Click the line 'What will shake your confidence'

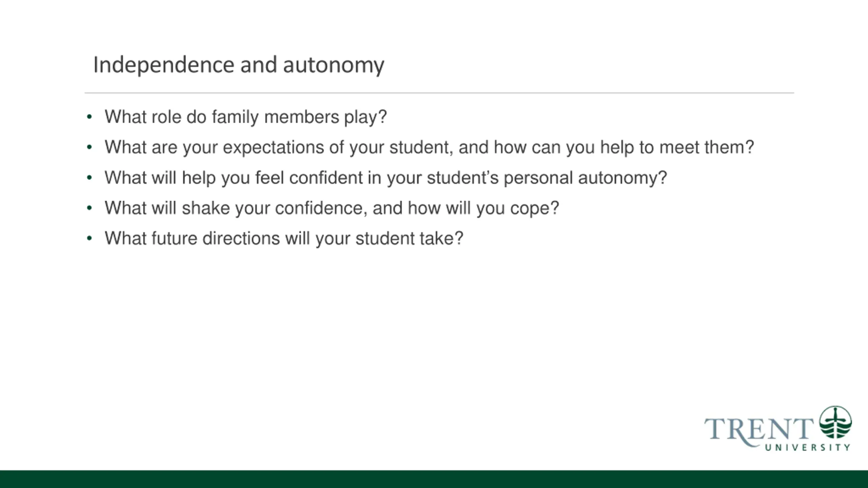[x=332, y=208]
